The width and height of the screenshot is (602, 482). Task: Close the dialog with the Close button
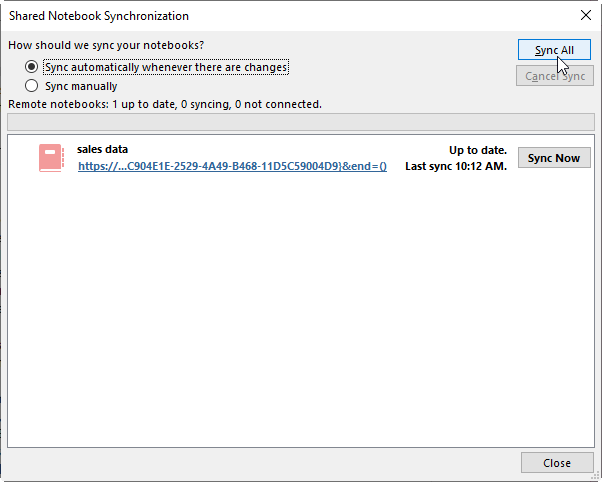tap(557, 463)
